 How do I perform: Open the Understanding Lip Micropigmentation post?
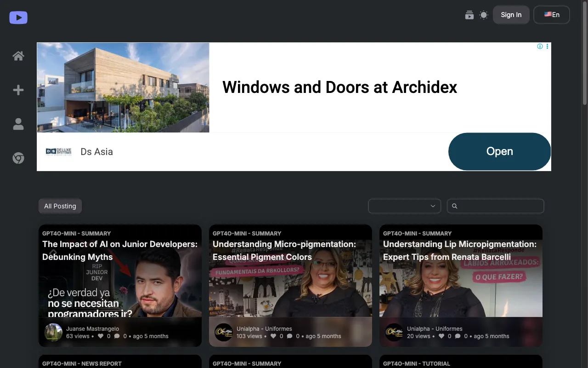point(460,250)
